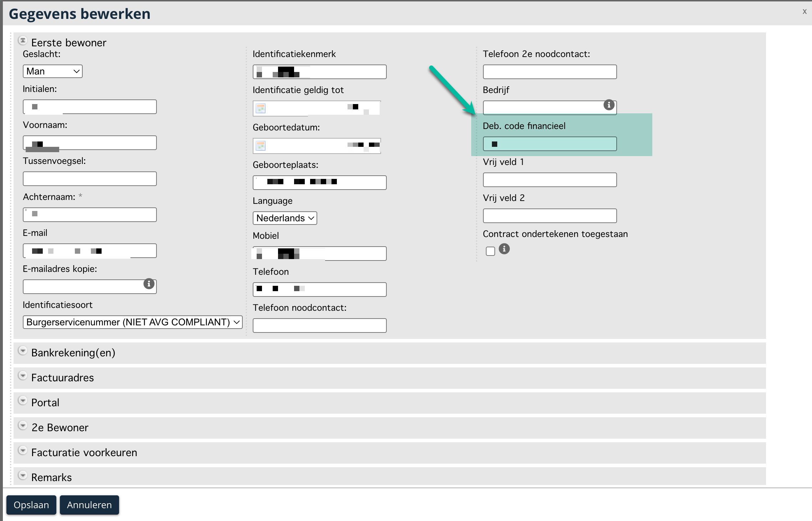The height and width of the screenshot is (521, 812).
Task: Enable Contract ondertekenen toegestaan checkbox
Action: (x=490, y=251)
